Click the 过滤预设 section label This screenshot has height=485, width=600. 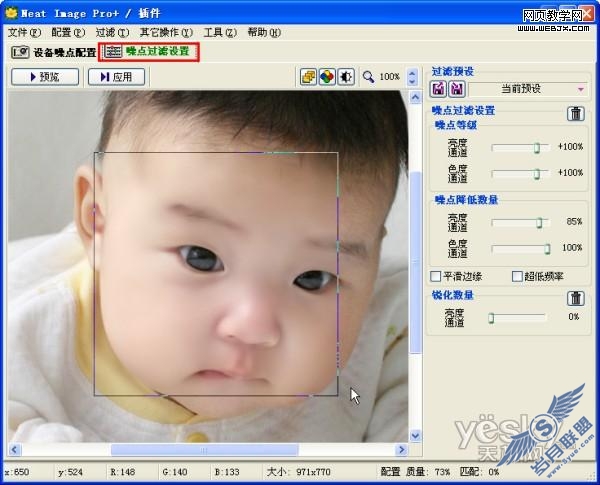click(453, 72)
